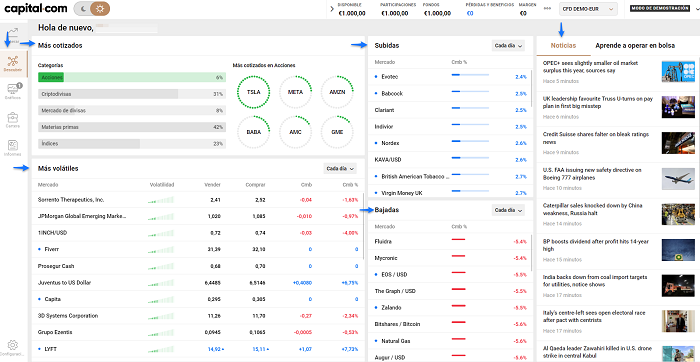The image size is (700, 362).
Task: Open the Informes sidebar section
Action: pos(13,148)
